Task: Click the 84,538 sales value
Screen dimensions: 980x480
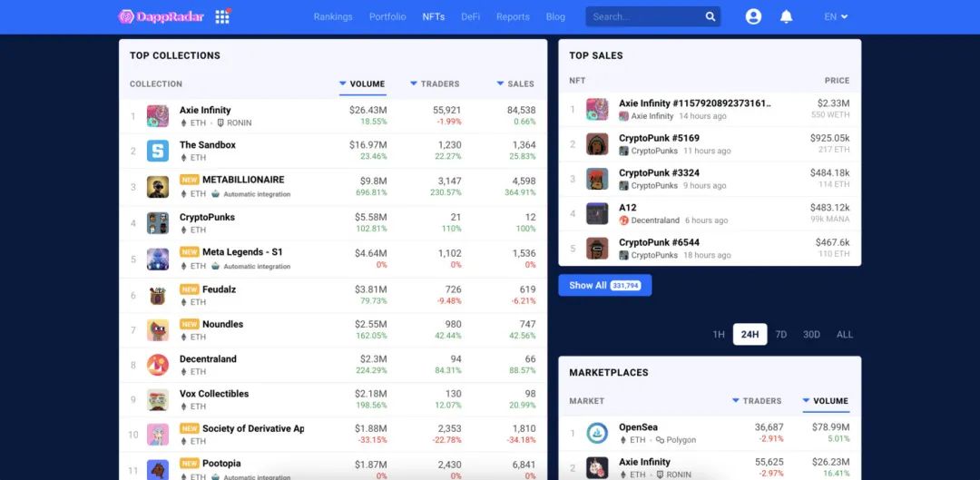Action: (x=520, y=110)
